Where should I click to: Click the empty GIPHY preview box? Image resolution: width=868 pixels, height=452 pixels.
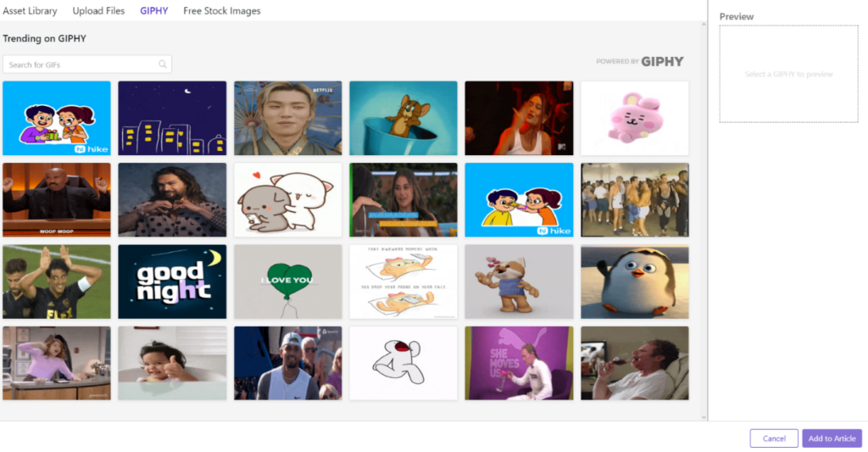click(x=789, y=74)
